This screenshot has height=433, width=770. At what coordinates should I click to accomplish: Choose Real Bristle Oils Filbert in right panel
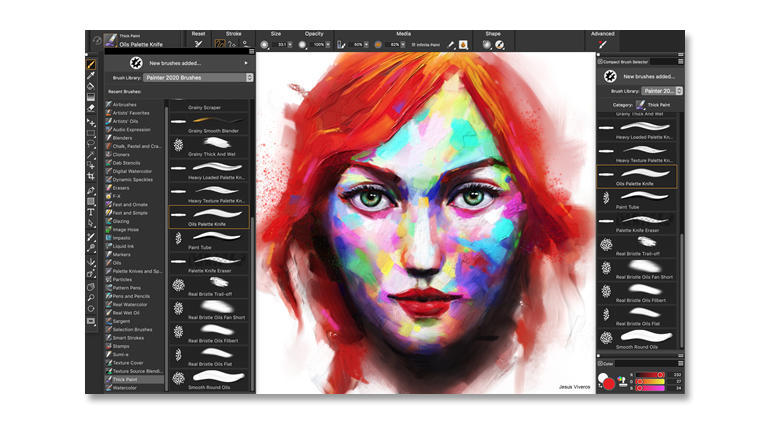click(x=637, y=292)
